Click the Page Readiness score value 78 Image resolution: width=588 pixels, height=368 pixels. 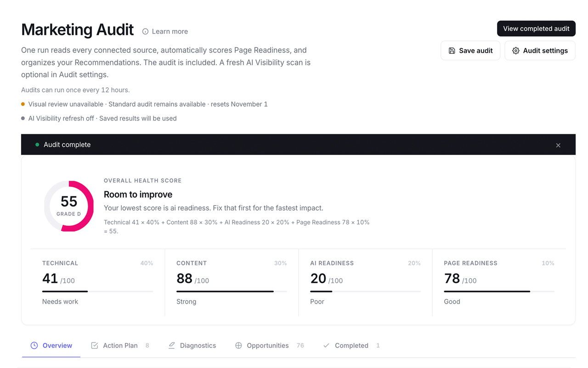click(x=452, y=279)
